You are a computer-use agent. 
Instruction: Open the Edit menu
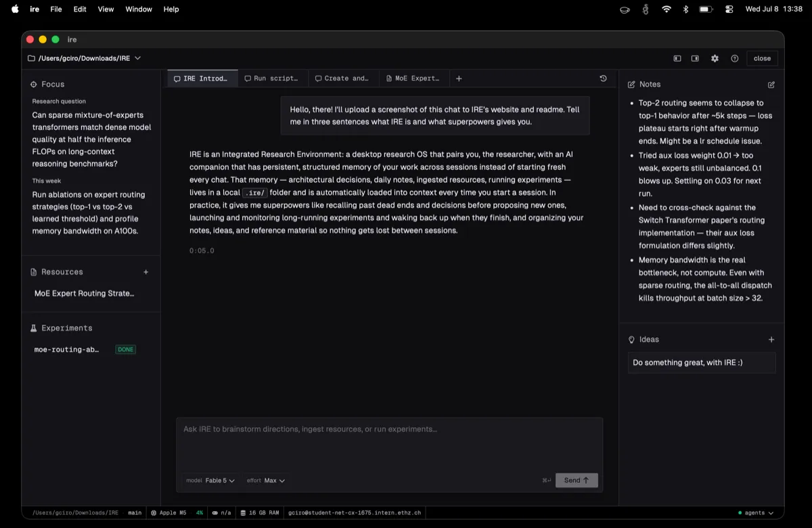[x=80, y=9]
